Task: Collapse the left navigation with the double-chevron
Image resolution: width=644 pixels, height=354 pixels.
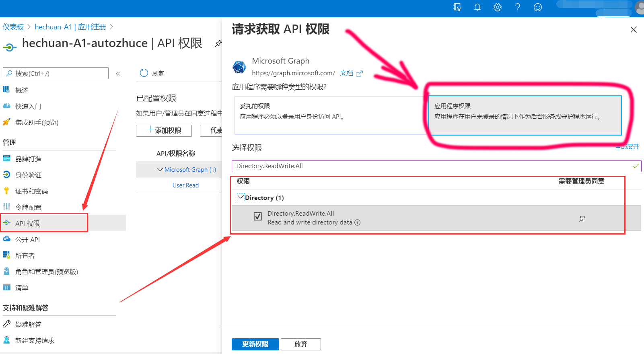Action: [118, 74]
